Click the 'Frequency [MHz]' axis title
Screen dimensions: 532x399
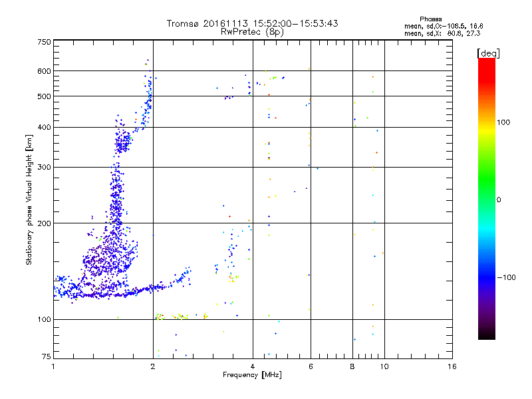252,375
